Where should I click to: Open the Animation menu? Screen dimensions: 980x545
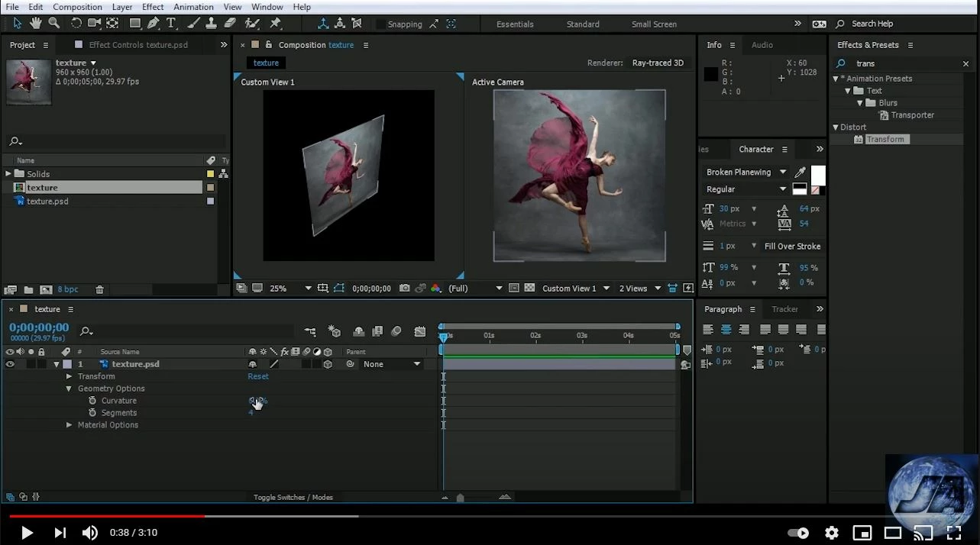pyautogui.click(x=193, y=7)
